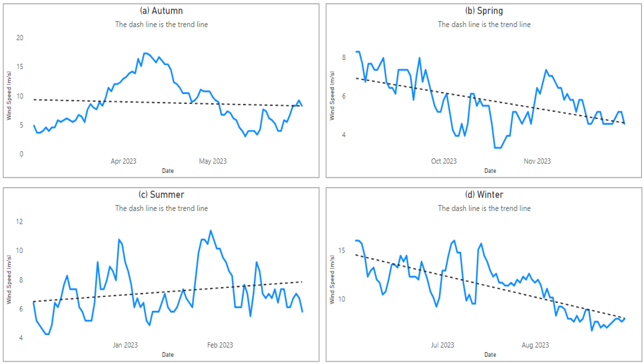Select the Date axis title under Autumn chart
Image resolution: width=644 pixels, height=364 pixels.
click(x=168, y=171)
